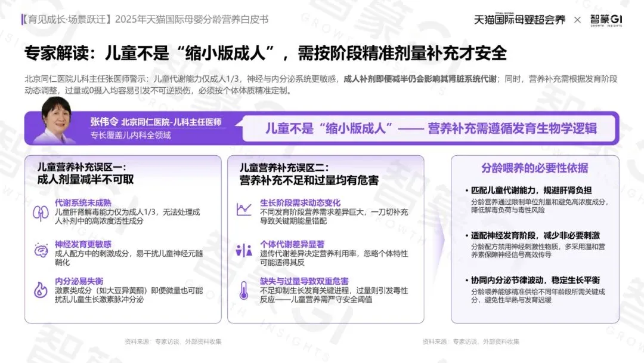Click the subtitle 专长覆盖儿内科全领域
This screenshot has width=644, height=363.
131,136
